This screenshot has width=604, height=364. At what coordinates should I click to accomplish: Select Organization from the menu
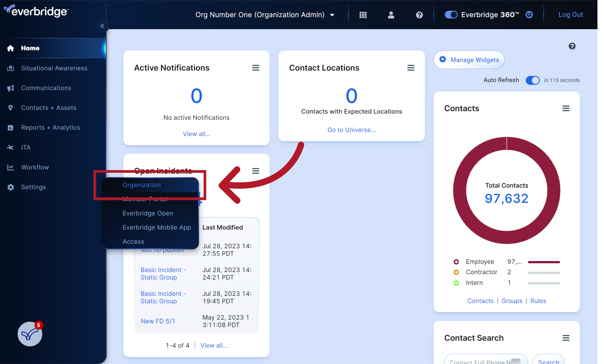[142, 185]
